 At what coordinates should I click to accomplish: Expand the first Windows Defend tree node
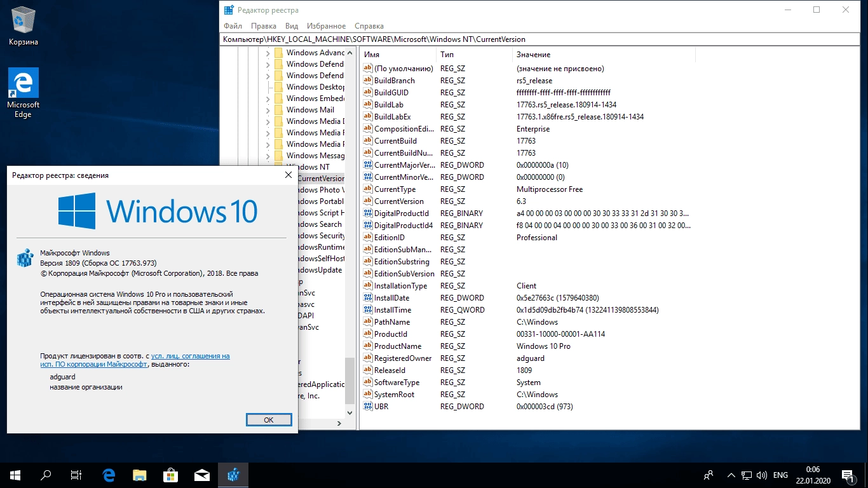[268, 65]
